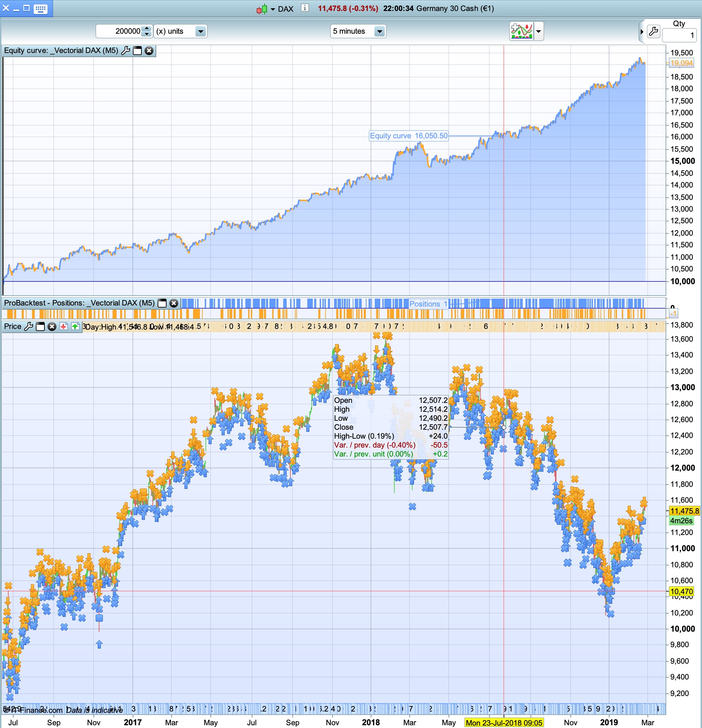
Task: Click the Price panel wrench settings icon
Action: [29, 326]
